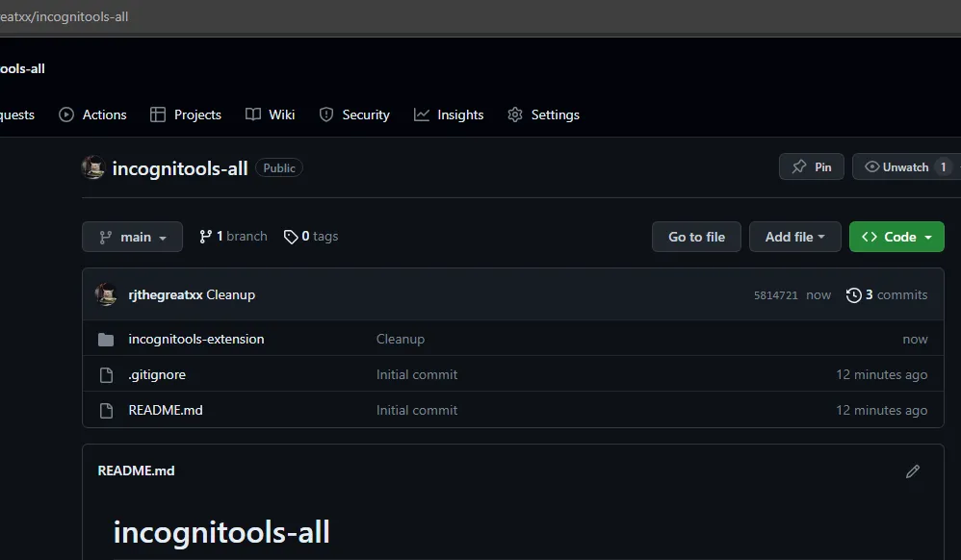Screen dimensions: 961x560
Task: Expand the green Code dropdown
Action: 896,237
